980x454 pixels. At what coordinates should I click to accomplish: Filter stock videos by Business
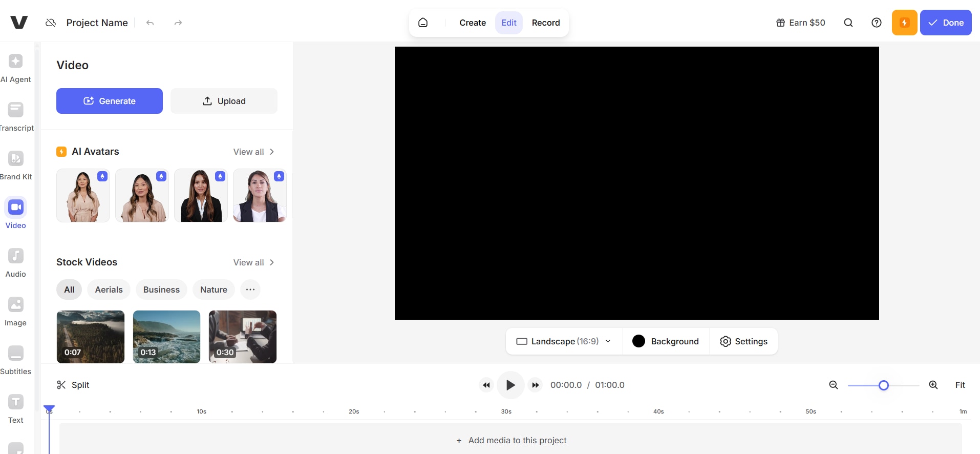(x=161, y=290)
